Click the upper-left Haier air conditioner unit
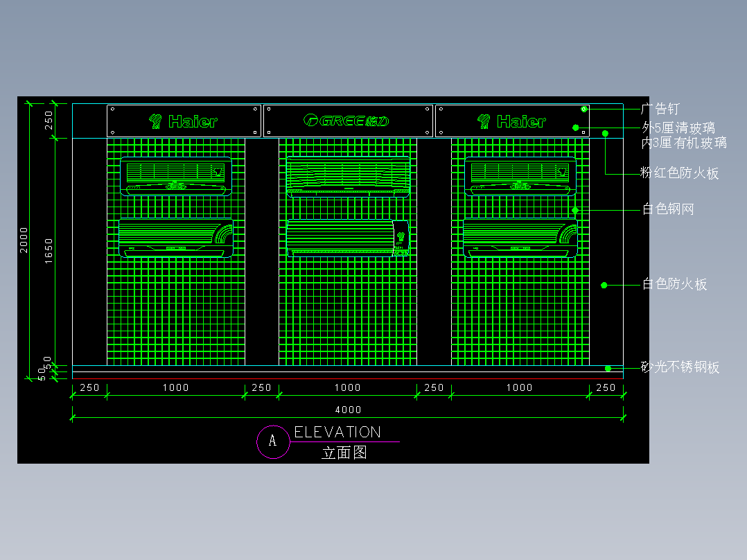 pos(176,176)
